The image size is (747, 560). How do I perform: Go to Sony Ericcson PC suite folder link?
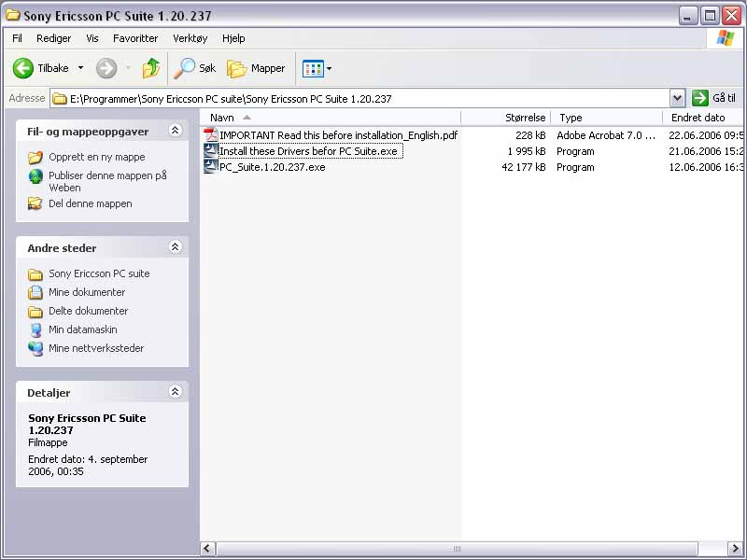[99, 273]
